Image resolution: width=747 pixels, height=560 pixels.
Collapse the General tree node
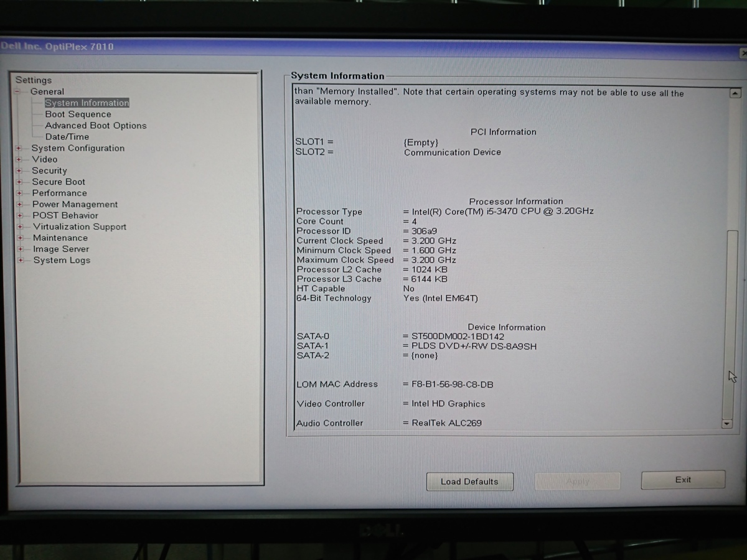point(17,91)
